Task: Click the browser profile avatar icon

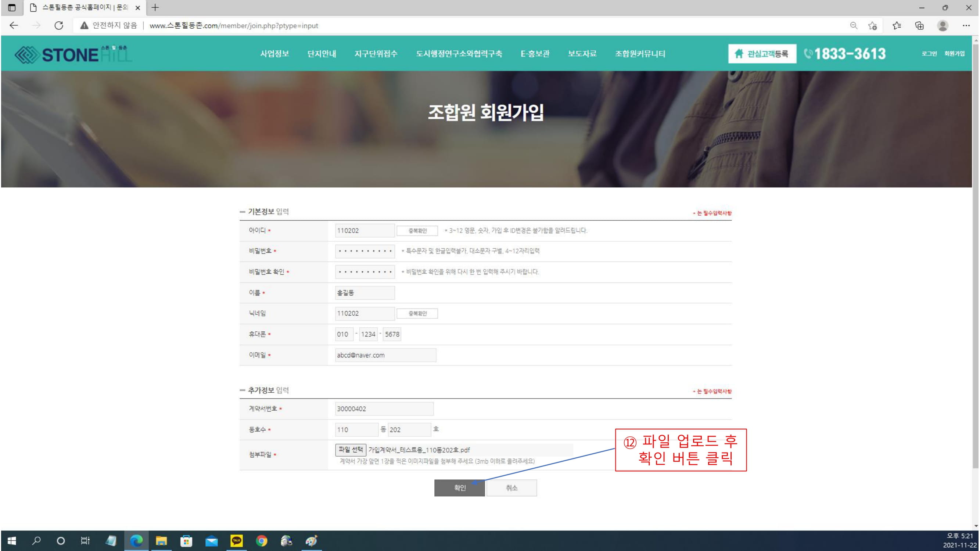Action: 943,25
